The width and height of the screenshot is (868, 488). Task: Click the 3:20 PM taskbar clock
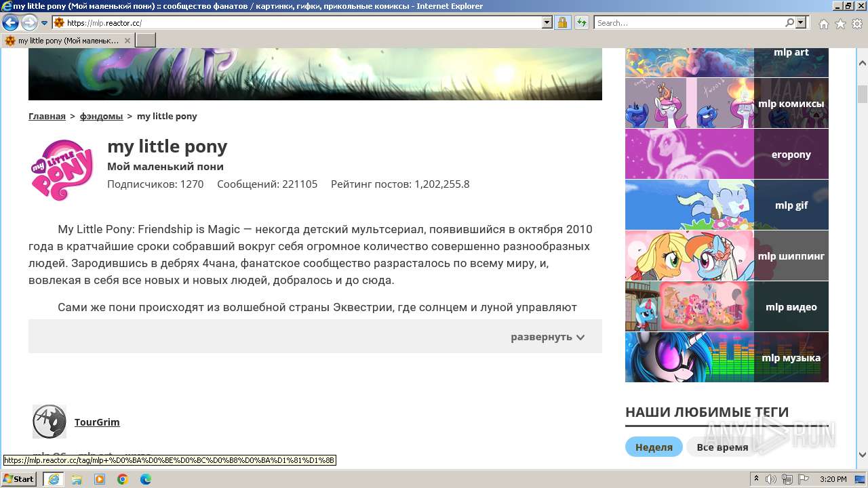tap(833, 479)
